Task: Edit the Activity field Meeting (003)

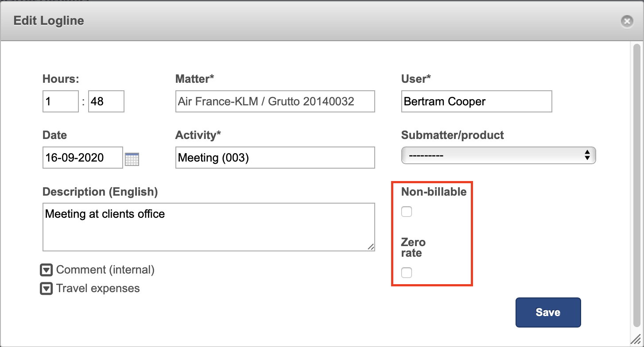Action: tap(275, 158)
